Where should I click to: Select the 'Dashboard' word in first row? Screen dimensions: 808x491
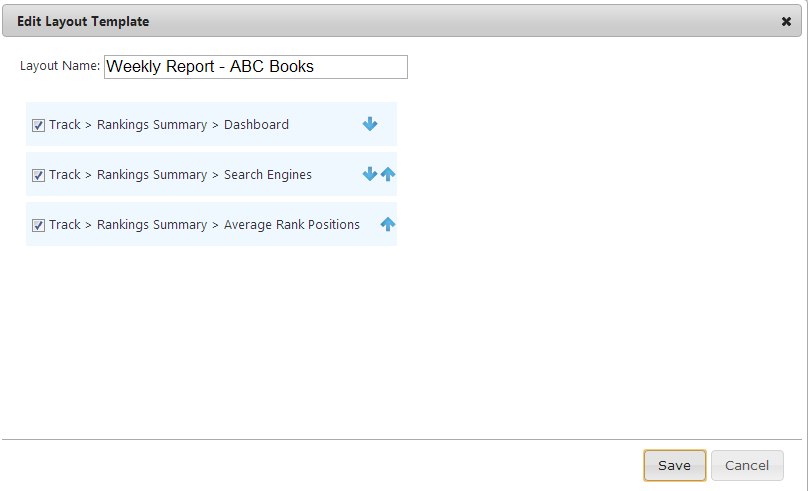pyautogui.click(x=256, y=125)
